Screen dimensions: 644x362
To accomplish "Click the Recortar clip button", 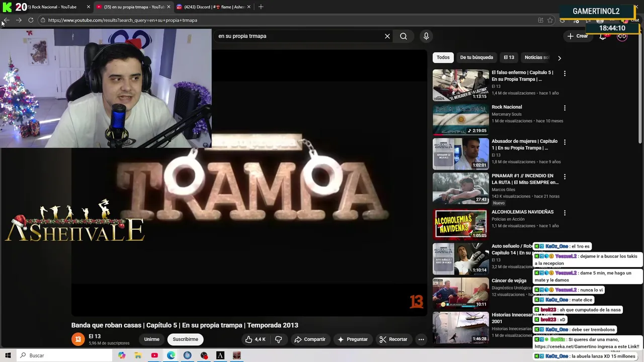I will pyautogui.click(x=393, y=339).
